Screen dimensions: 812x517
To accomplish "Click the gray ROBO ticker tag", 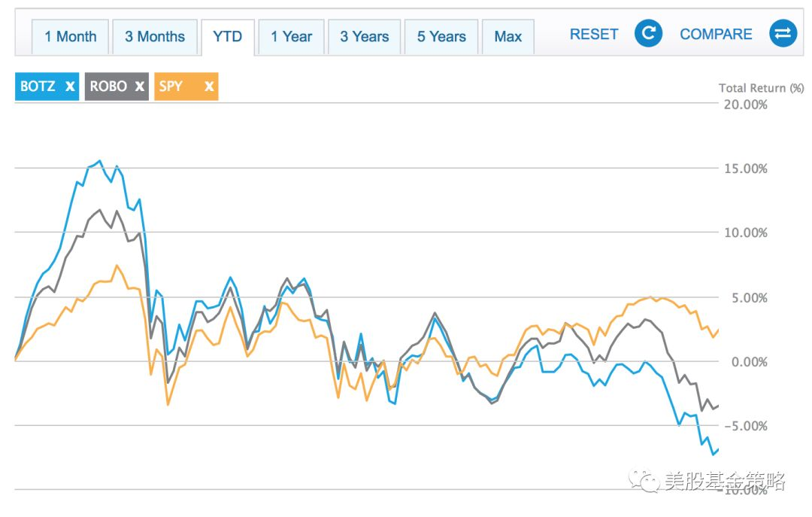I will (x=108, y=86).
